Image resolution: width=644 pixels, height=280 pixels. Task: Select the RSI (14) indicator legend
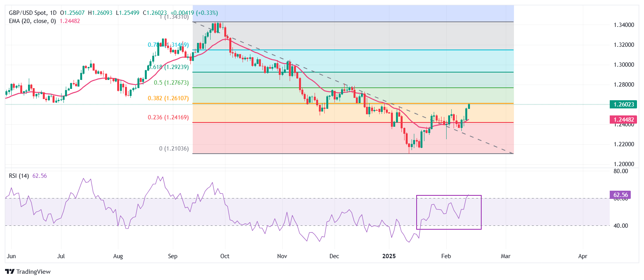click(x=19, y=176)
